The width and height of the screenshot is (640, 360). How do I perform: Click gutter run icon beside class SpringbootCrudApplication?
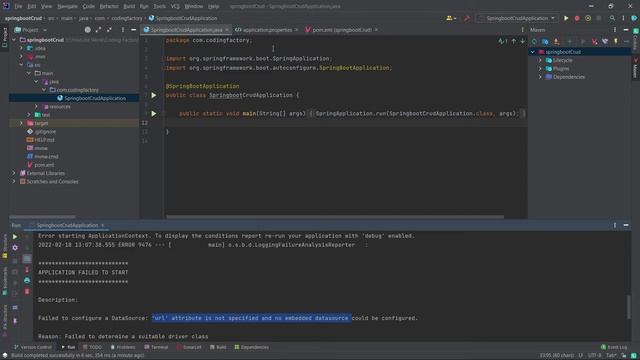154,95
